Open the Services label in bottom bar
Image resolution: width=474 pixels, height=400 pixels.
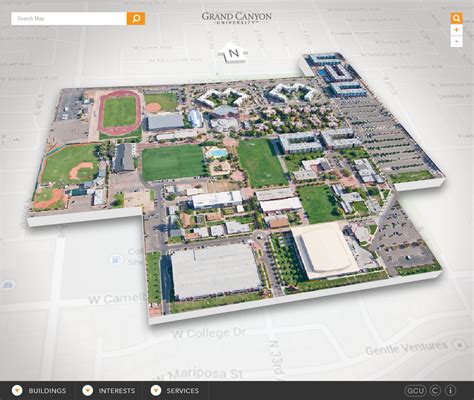click(183, 391)
